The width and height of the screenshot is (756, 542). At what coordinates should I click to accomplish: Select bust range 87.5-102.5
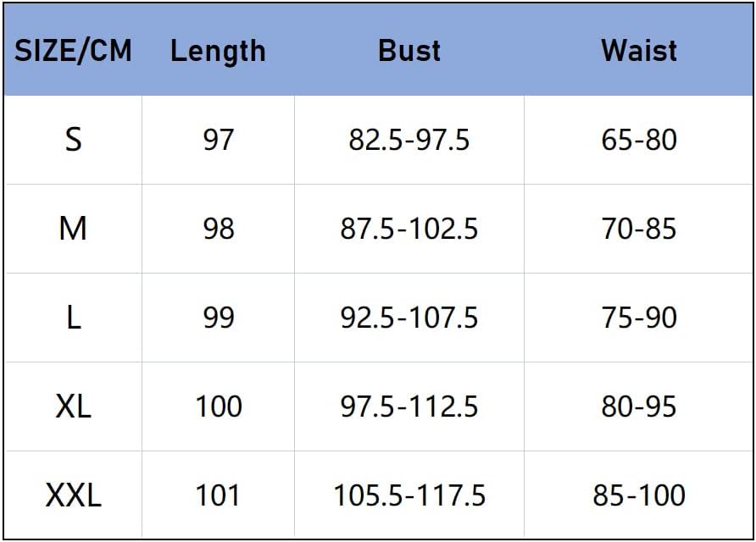[409, 229]
